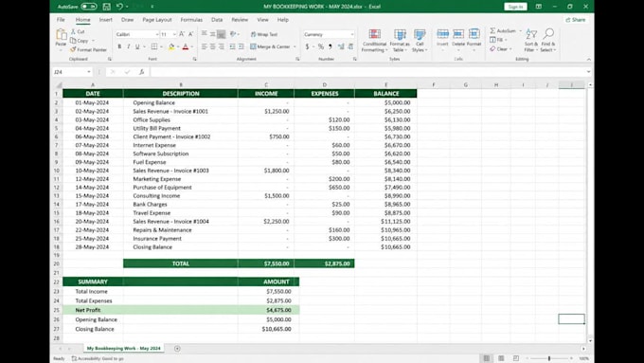Open Find & Select menu
The width and height of the screenshot is (644, 363).
548,41
